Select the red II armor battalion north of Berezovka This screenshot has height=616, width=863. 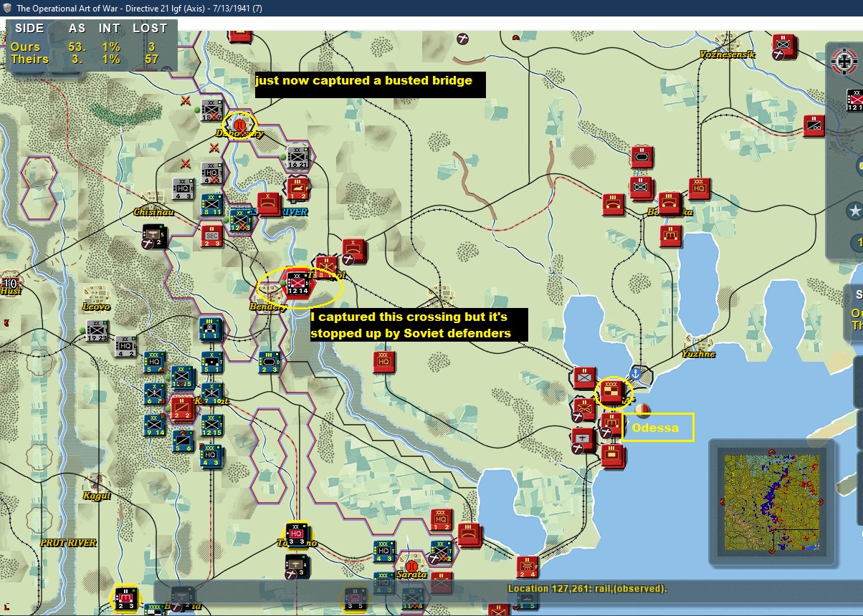(x=642, y=157)
